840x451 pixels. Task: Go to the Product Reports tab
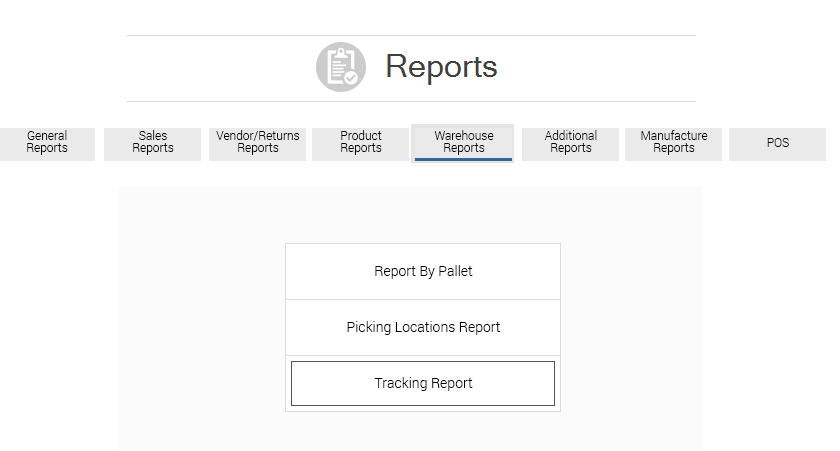point(361,143)
